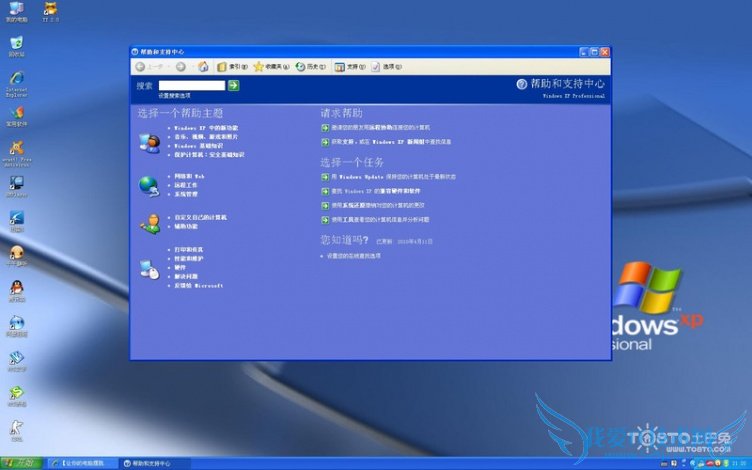This screenshot has width=752, height=470.
Task: Open 硬件 topic
Action: [x=180, y=268]
